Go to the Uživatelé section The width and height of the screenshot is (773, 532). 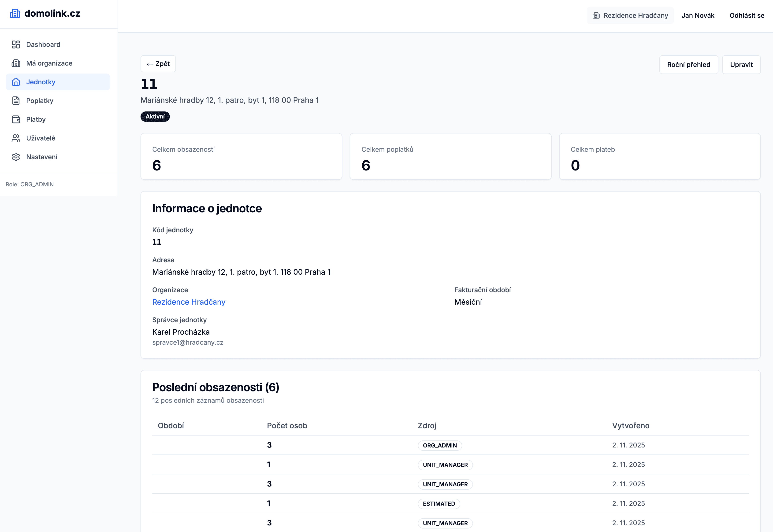pos(40,138)
